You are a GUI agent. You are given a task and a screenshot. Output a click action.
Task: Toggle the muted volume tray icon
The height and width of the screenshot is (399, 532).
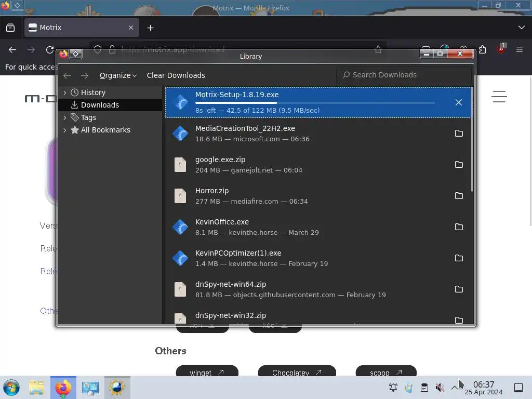coord(440,388)
